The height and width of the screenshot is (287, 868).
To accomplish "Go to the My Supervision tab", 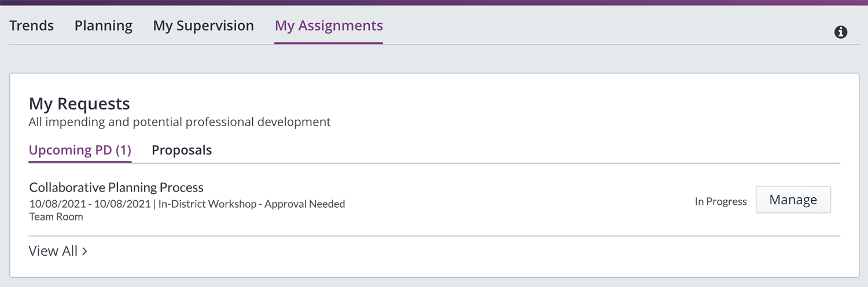I will pyautogui.click(x=204, y=26).
